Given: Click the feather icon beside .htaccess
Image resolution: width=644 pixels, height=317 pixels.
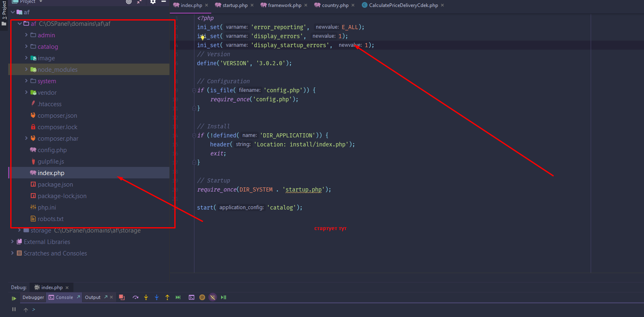Looking at the screenshot, I should click(x=33, y=104).
